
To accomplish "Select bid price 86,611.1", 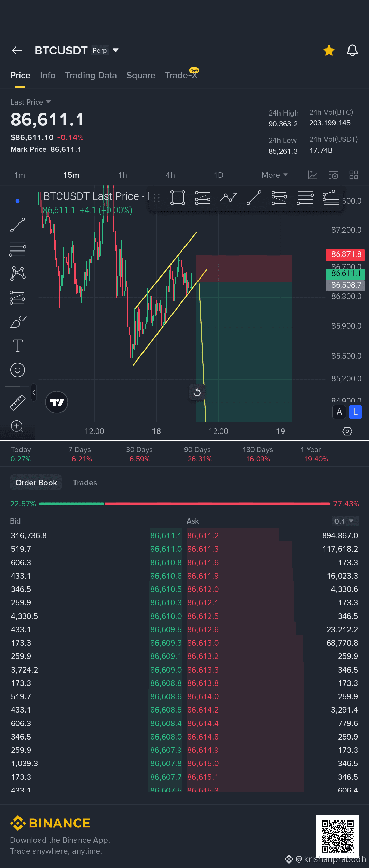I will pos(166,535).
